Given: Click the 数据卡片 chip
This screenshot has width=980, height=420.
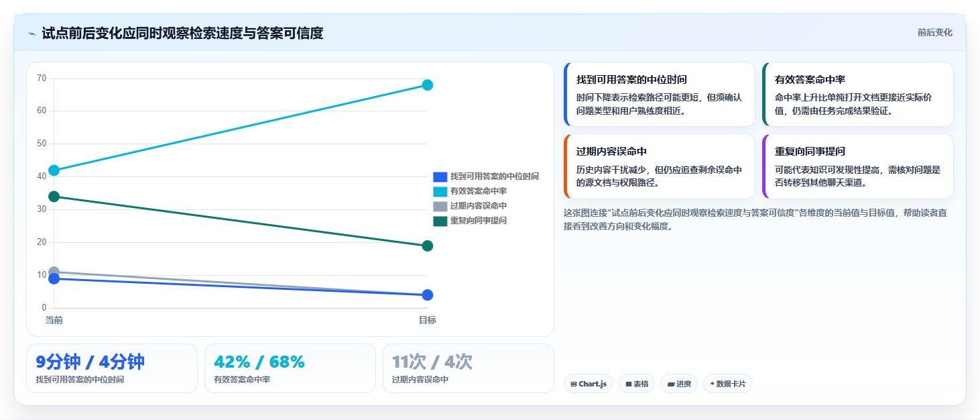Looking at the screenshot, I should pyautogui.click(x=728, y=384).
